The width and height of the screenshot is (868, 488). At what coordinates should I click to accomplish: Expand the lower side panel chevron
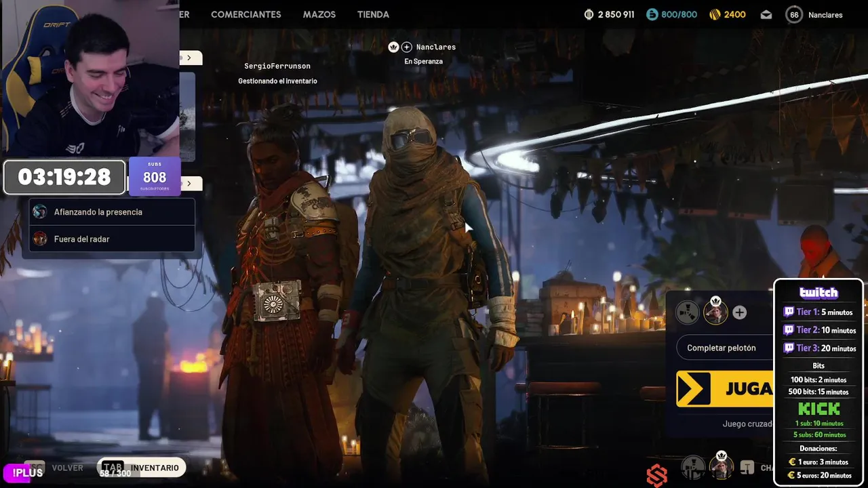point(189,183)
